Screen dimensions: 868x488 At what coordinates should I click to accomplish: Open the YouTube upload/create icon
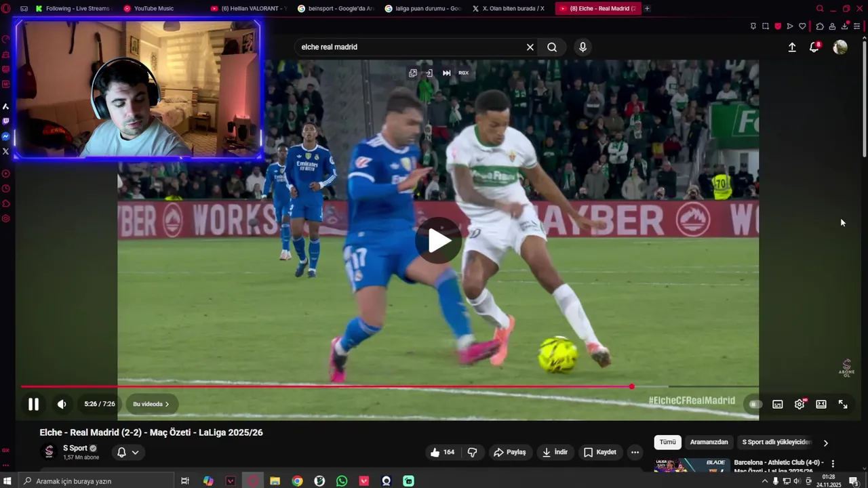[x=792, y=47]
